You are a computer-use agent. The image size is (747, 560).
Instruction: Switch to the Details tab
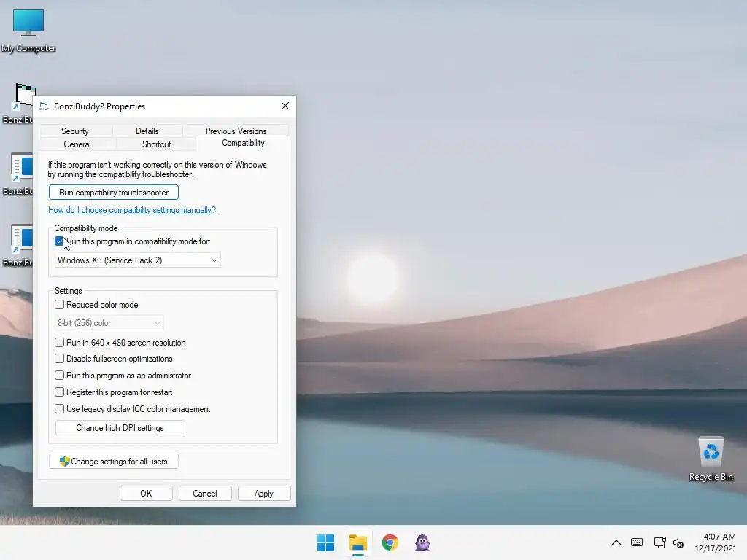(147, 131)
